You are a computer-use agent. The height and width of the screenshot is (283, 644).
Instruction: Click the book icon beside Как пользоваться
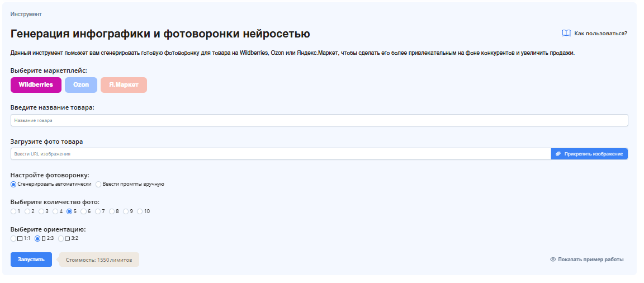(x=566, y=34)
